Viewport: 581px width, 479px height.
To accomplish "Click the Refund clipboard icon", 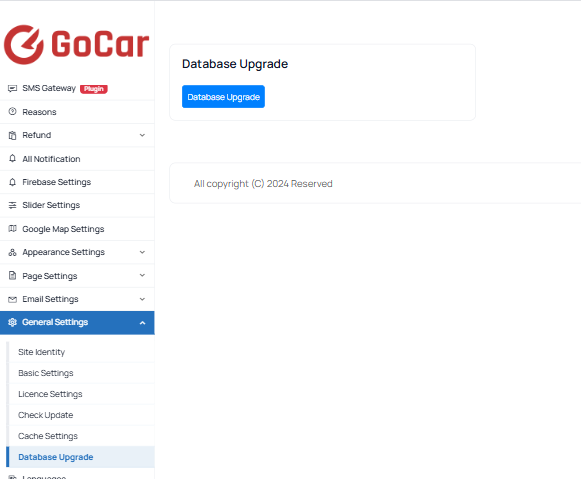I will pos(12,135).
